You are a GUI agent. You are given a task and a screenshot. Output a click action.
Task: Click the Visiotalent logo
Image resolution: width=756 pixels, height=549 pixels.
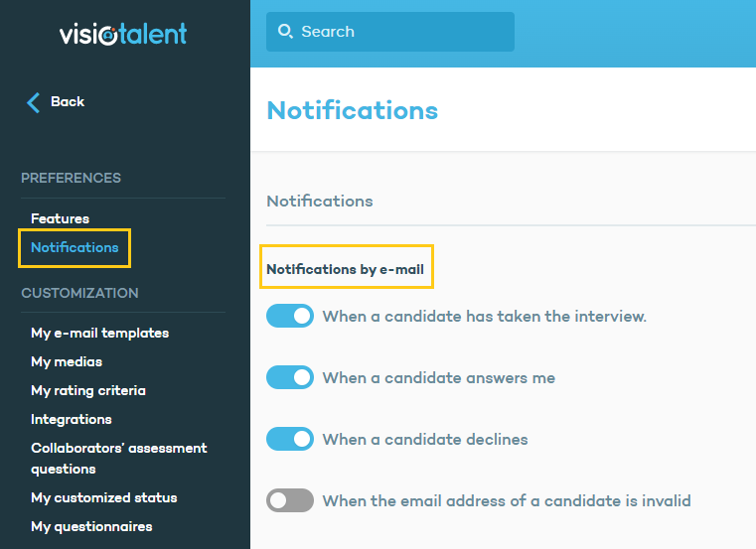(x=123, y=34)
